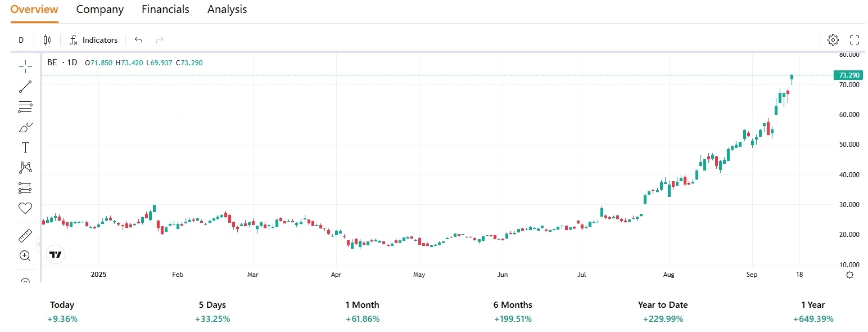Open the Indicators menu

click(x=93, y=40)
